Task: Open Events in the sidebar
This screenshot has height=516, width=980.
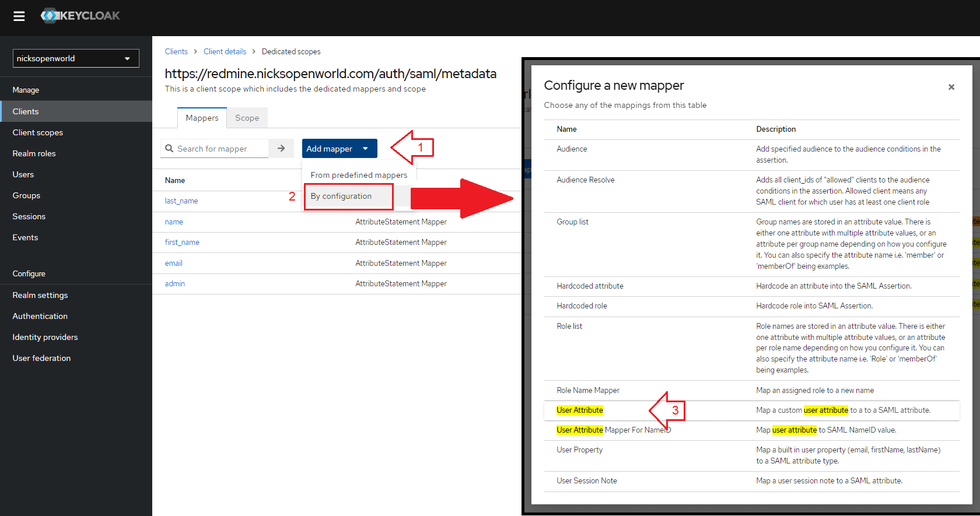Action: point(76,237)
